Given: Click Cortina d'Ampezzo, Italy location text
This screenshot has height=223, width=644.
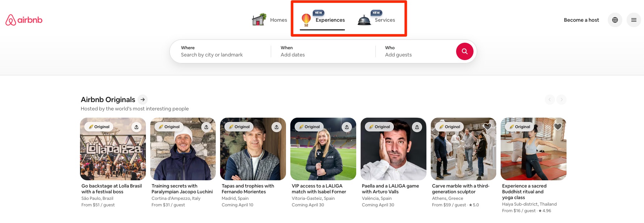Looking at the screenshot, I should 176,198.
